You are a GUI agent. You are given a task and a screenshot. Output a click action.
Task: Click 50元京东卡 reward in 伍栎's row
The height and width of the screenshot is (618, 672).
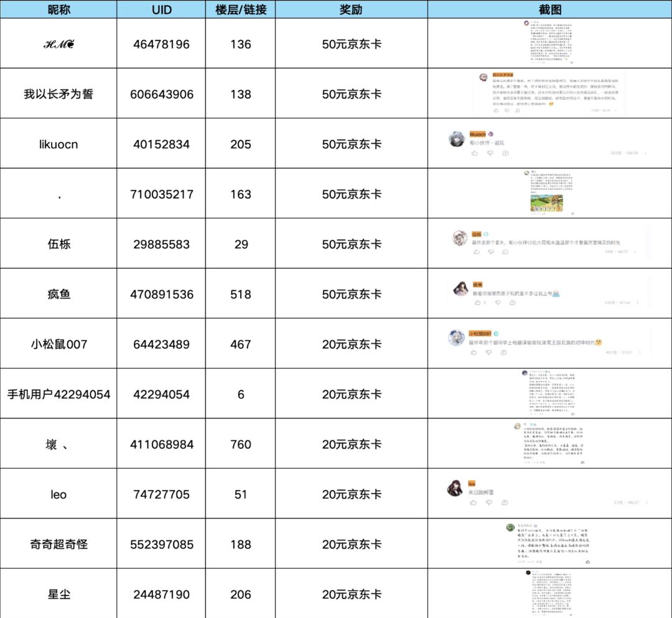(352, 244)
